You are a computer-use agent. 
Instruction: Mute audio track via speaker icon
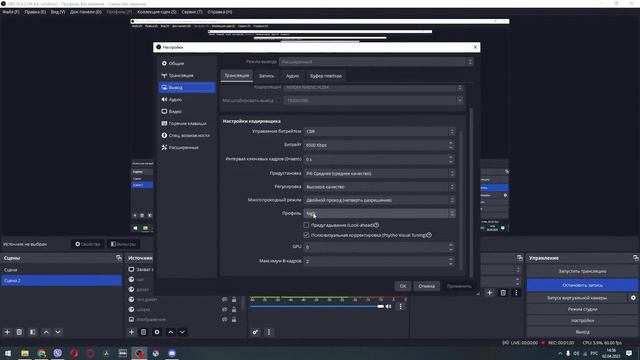[x=389, y=306]
